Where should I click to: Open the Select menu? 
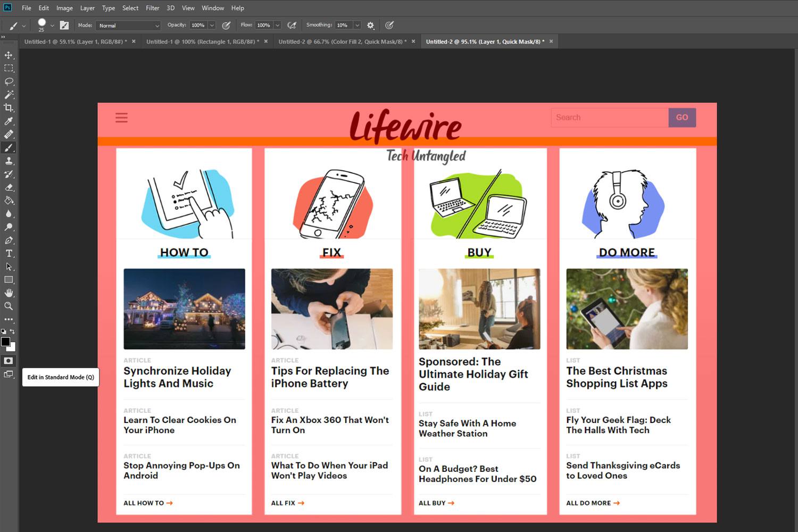click(130, 8)
